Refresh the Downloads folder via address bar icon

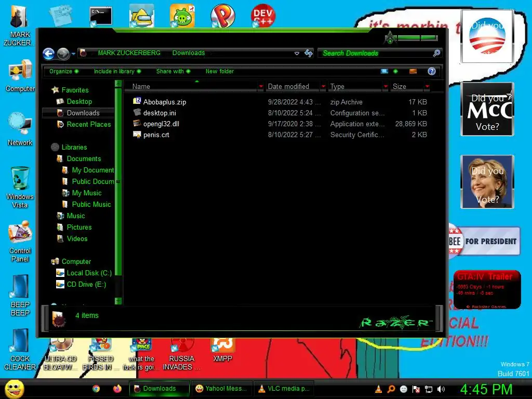click(309, 54)
